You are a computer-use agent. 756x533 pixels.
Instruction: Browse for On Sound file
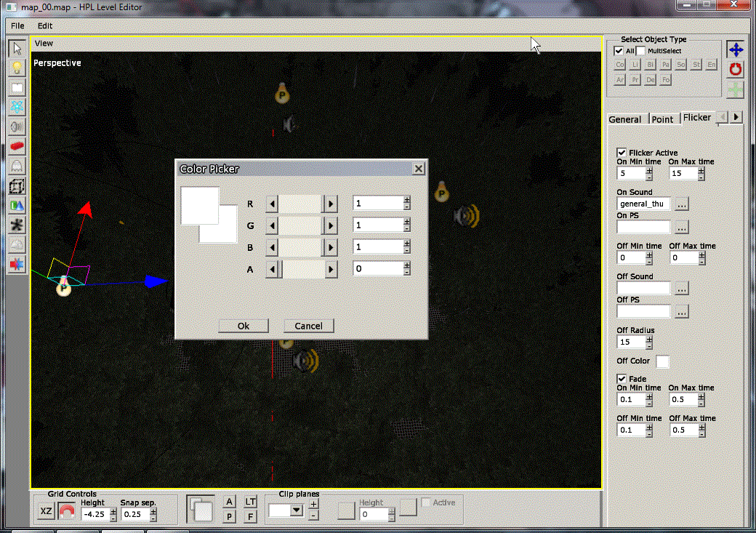pos(681,204)
